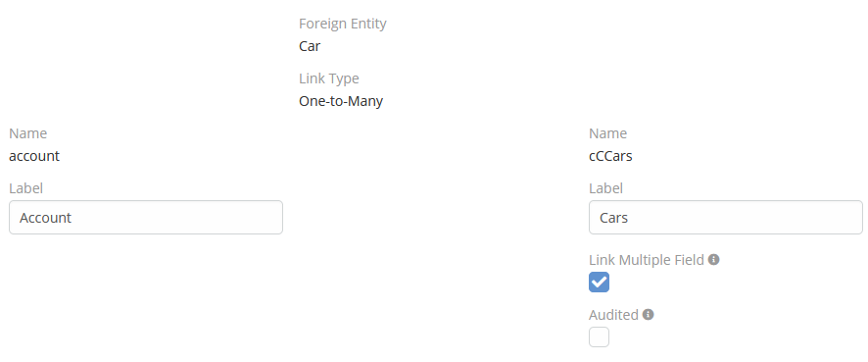The height and width of the screenshot is (362, 868).
Task: Focus the Account label input field
Action: [146, 218]
